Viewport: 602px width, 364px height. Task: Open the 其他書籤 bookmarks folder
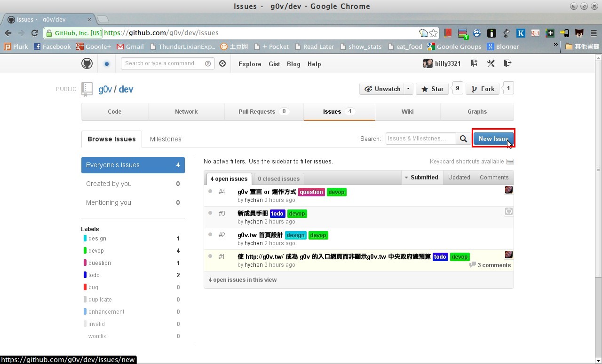click(582, 46)
